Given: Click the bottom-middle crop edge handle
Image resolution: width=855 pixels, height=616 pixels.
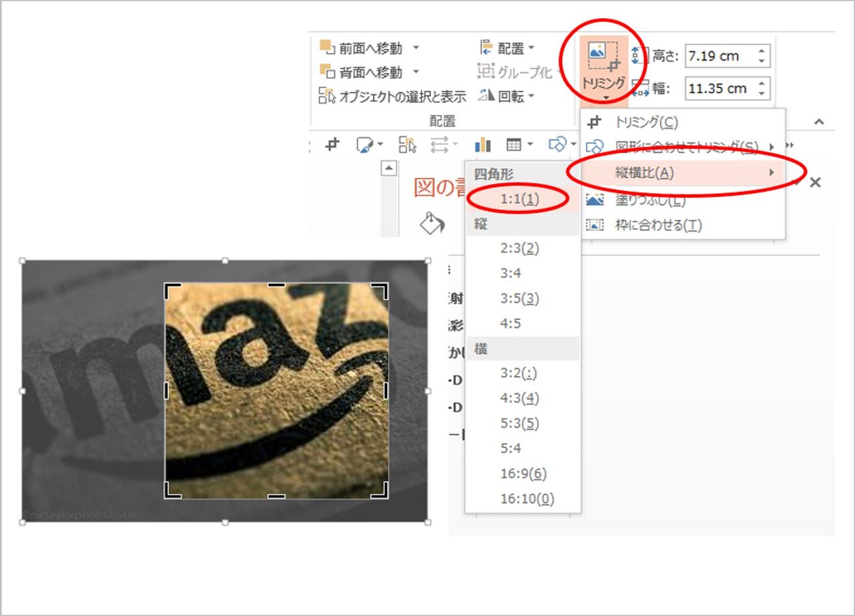Looking at the screenshot, I should [277, 496].
